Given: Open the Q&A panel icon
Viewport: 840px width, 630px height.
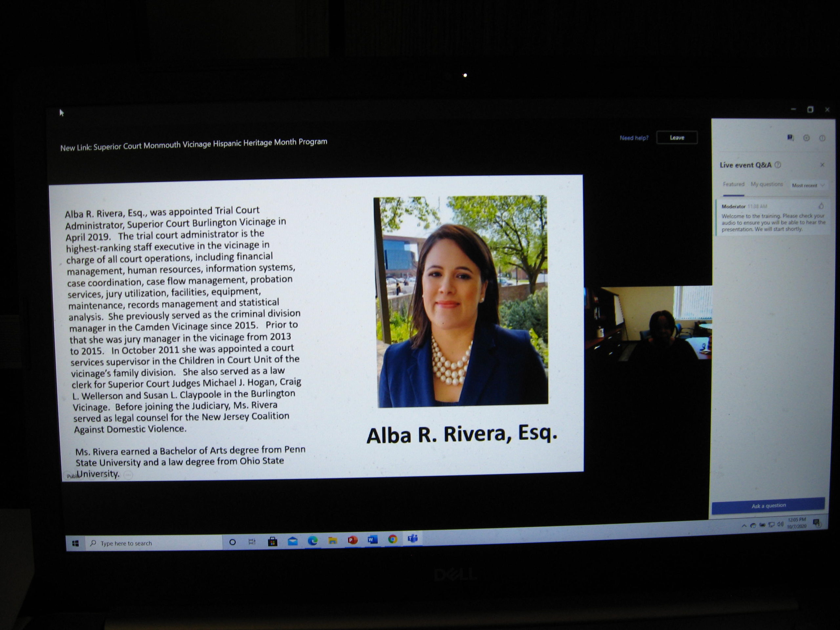Looking at the screenshot, I should click(x=790, y=138).
